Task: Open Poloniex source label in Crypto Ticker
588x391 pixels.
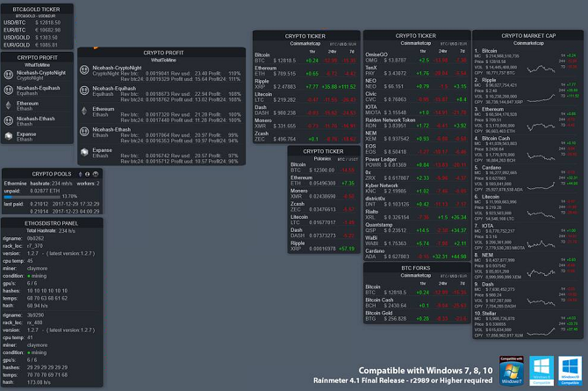Action: click(322, 159)
